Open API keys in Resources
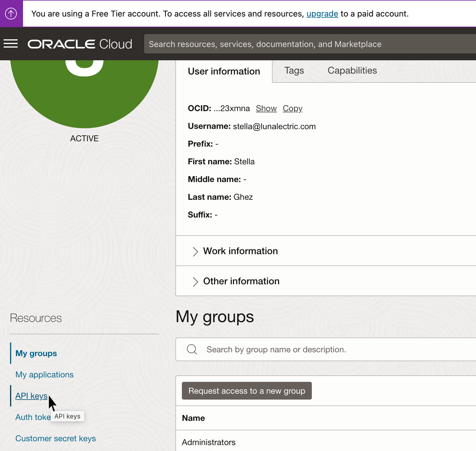476x451 pixels. pos(31,396)
